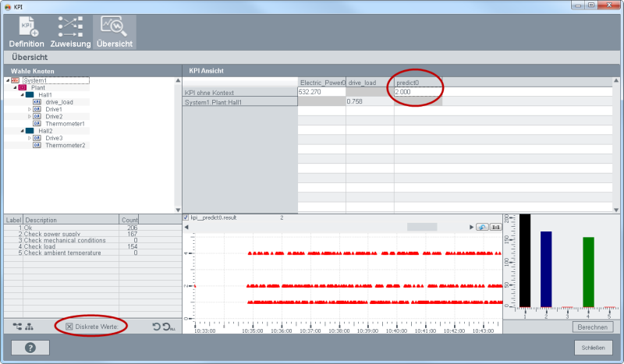Collapse the Hall1 node arrow
Viewport: 624px width, 364px height.
tap(23, 94)
